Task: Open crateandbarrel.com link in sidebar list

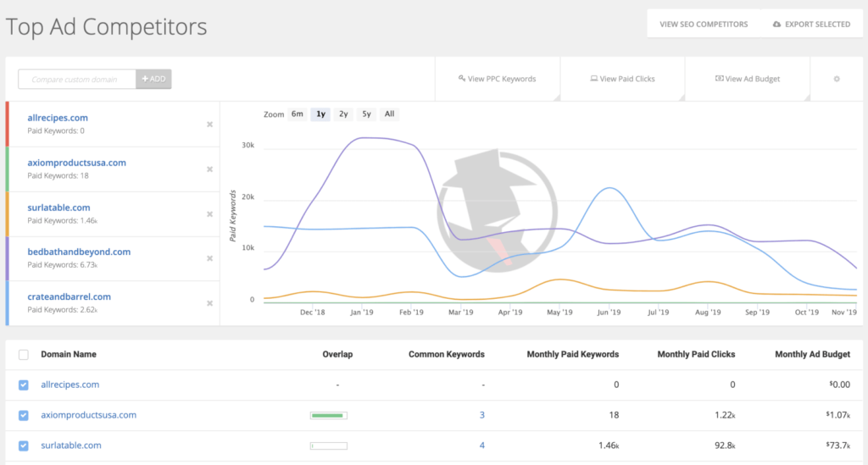Action: tap(70, 296)
